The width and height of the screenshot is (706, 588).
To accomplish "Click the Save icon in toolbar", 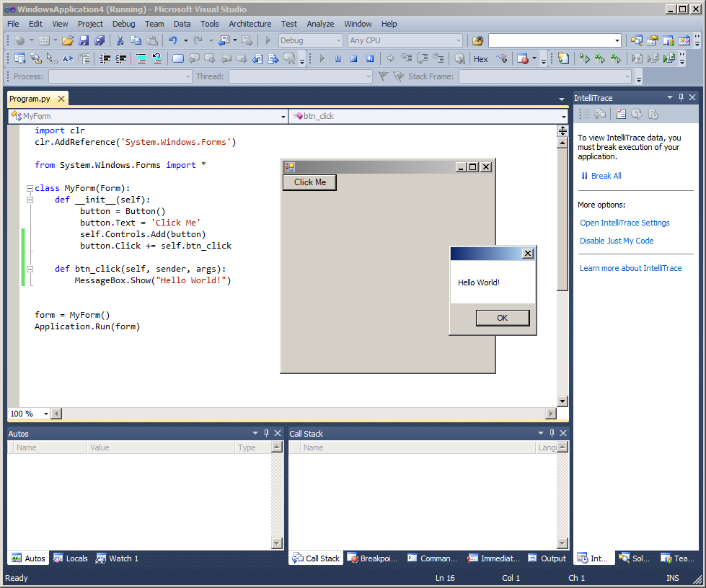I will click(x=84, y=40).
